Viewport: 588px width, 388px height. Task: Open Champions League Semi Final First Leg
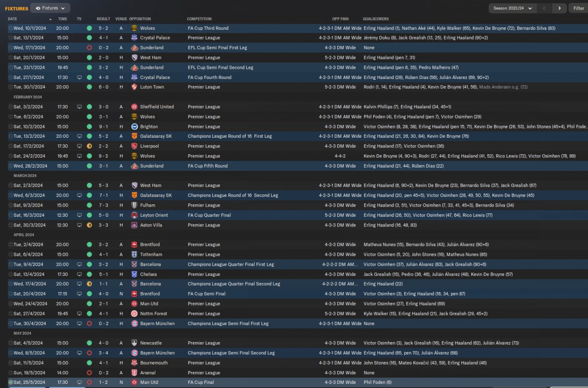(x=228, y=323)
